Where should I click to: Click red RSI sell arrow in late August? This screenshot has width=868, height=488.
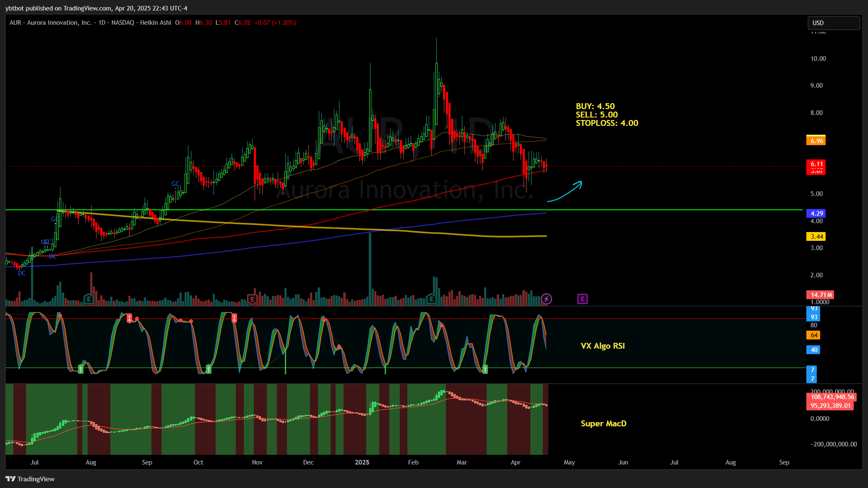130,318
